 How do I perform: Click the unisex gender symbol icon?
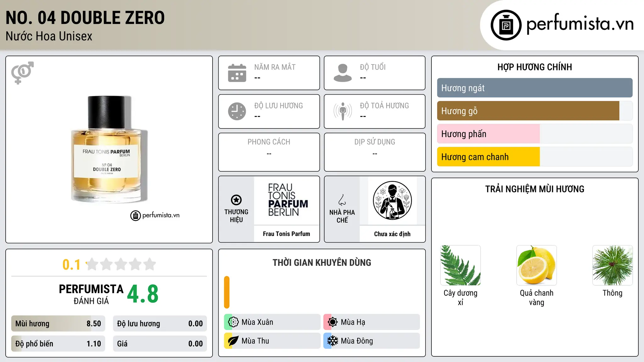point(22,73)
